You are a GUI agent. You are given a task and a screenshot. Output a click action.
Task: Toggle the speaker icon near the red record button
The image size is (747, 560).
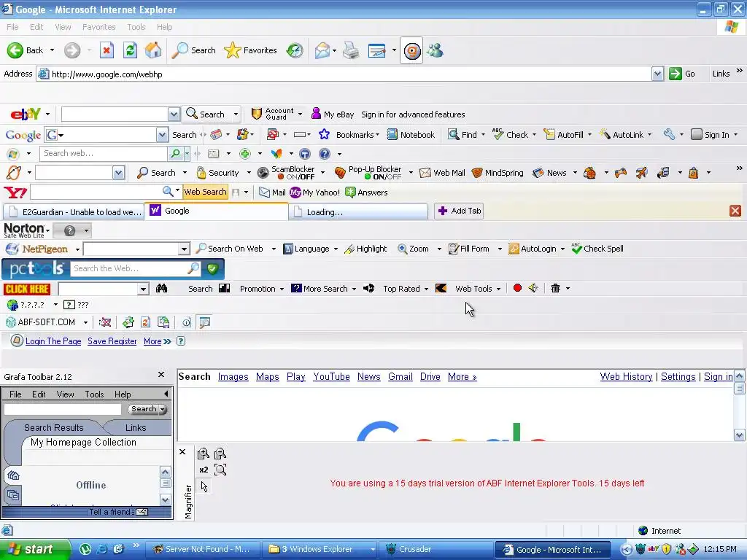click(533, 288)
